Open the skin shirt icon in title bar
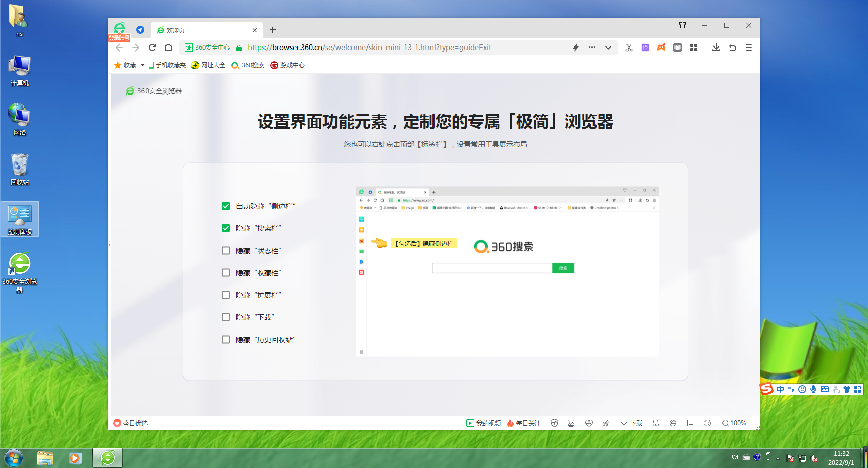The width and height of the screenshot is (868, 468). click(x=683, y=25)
